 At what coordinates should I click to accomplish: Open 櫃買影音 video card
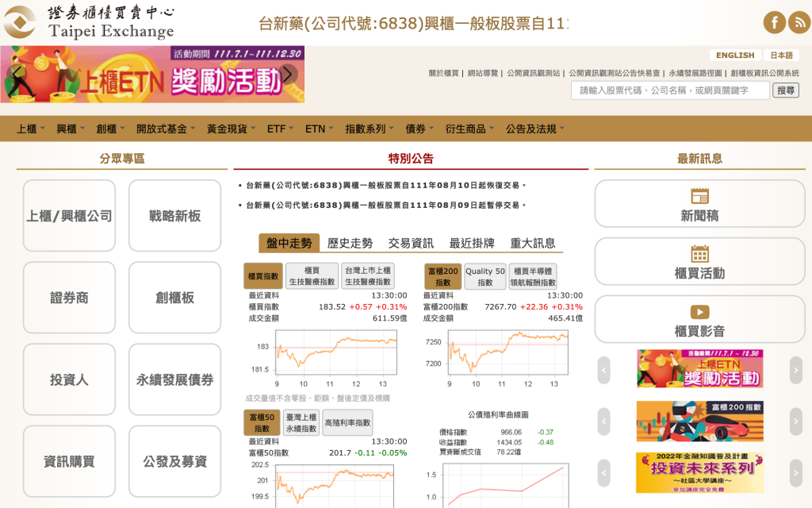[x=699, y=319]
